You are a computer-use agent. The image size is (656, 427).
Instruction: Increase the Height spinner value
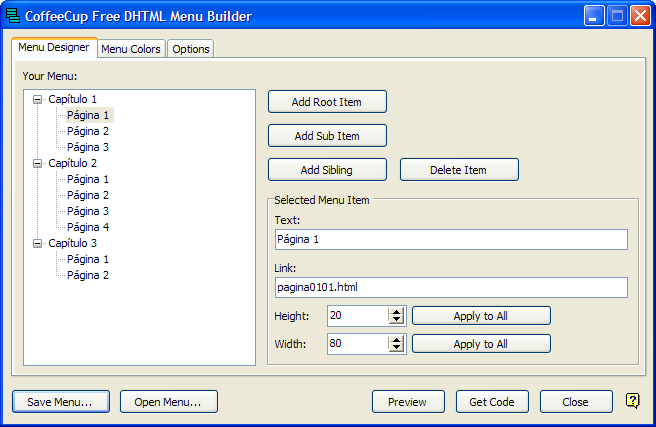[397, 312]
